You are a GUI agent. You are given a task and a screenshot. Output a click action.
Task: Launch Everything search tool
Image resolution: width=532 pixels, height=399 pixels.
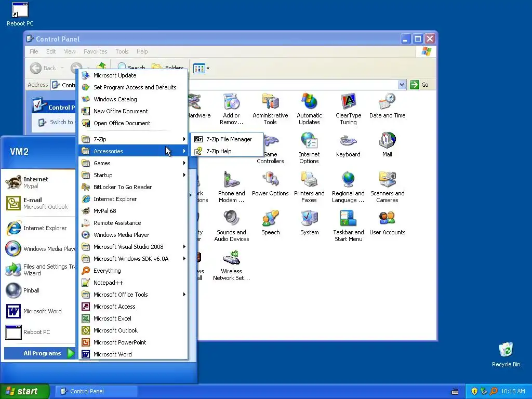tap(134, 270)
